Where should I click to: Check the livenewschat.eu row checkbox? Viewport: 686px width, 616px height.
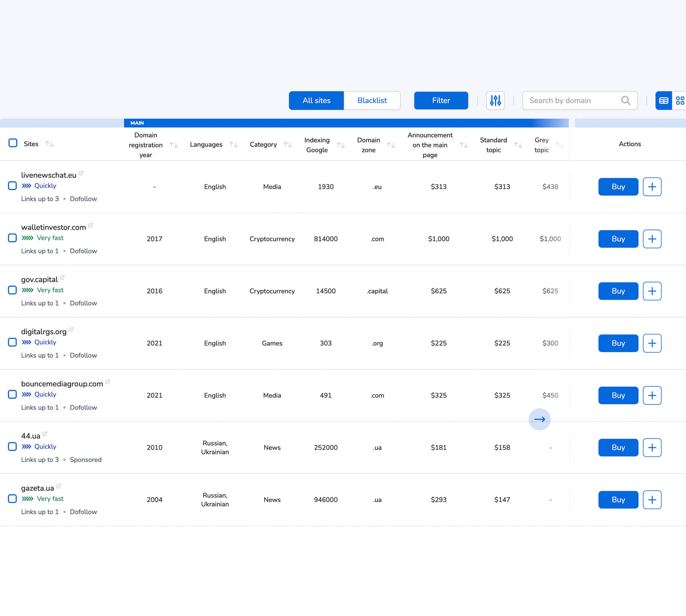pos(13,186)
